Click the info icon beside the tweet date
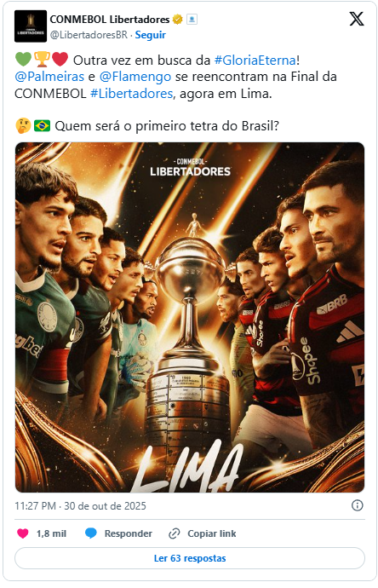 click(x=357, y=505)
